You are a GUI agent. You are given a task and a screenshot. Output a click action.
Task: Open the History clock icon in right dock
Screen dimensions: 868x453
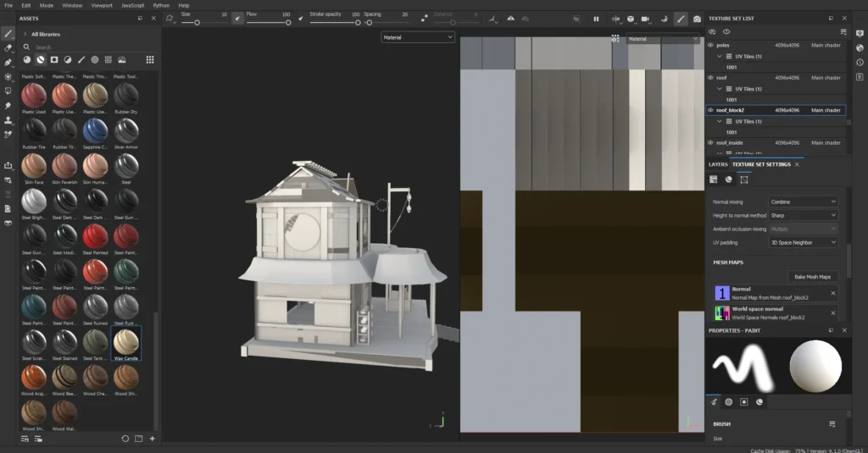click(860, 63)
